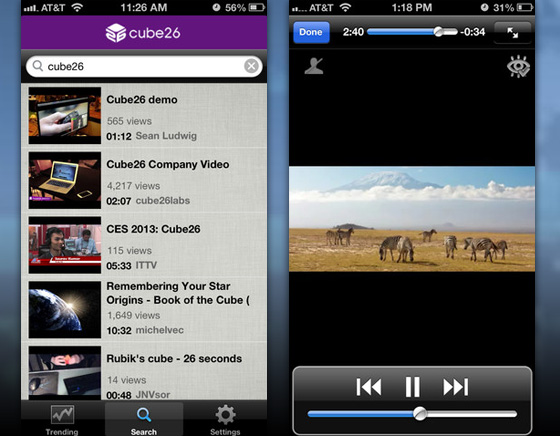The image size is (560, 436).
Task: Select the 'Cube26 Company Video' title
Action: coord(168,165)
